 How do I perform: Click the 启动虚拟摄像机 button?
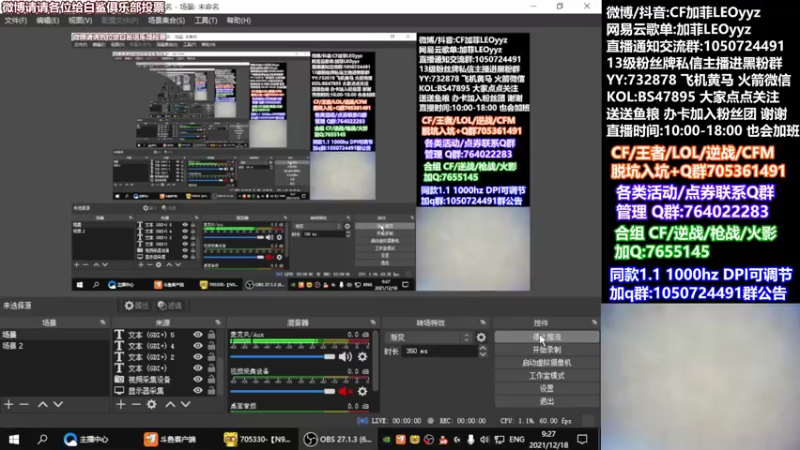pos(546,363)
